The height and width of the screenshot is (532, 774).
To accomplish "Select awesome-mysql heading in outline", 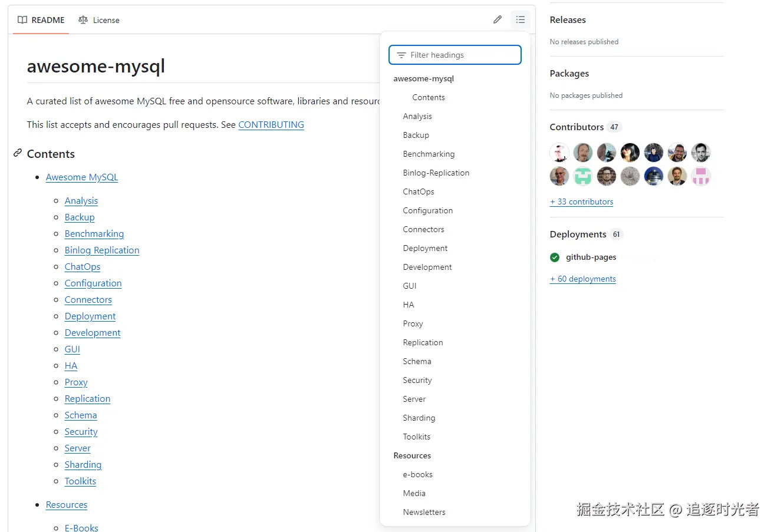I will point(424,78).
